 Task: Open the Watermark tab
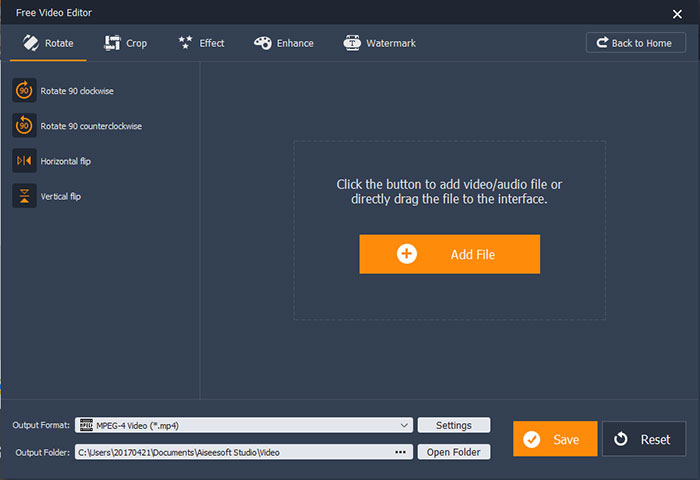tap(379, 43)
